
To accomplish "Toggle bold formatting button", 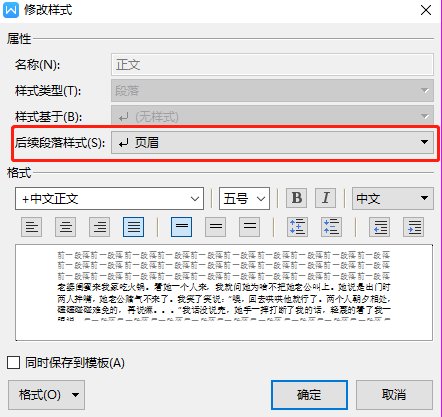I will [297, 198].
